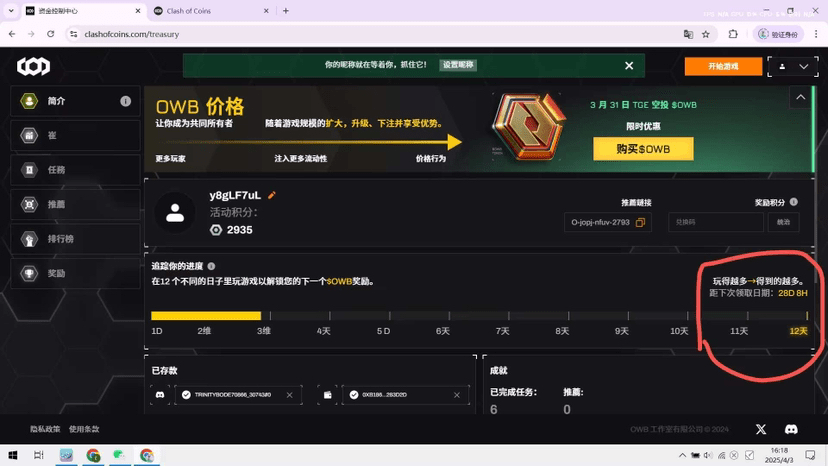This screenshot has height=466, width=828.
Task: Open the 隐私政策 link
Action: coord(45,429)
